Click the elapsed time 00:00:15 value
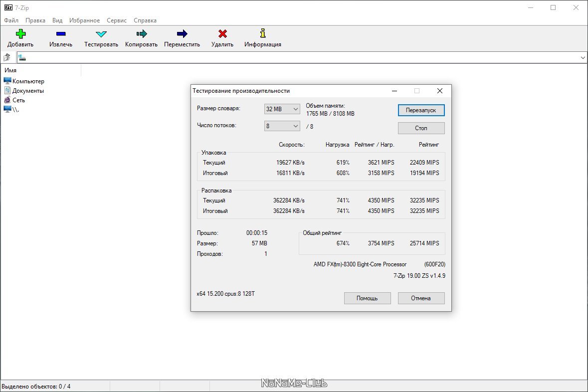Image resolution: width=588 pixels, height=392 pixels. click(x=257, y=233)
